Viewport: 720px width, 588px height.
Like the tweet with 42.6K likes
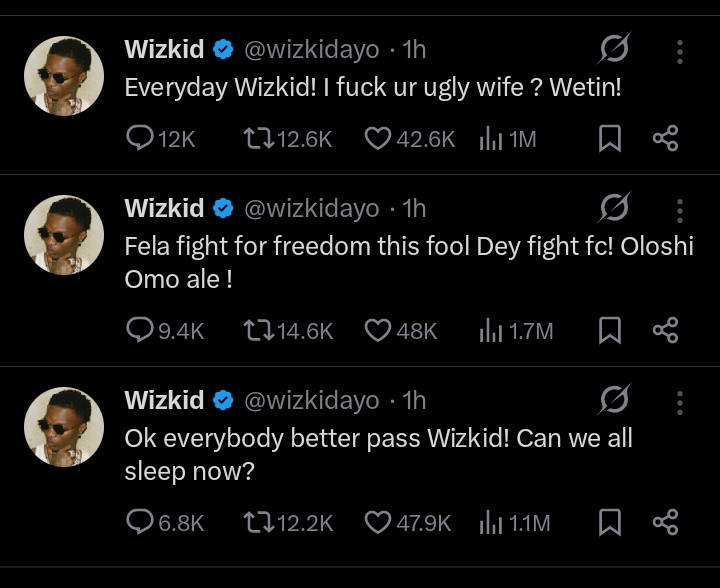pos(410,139)
